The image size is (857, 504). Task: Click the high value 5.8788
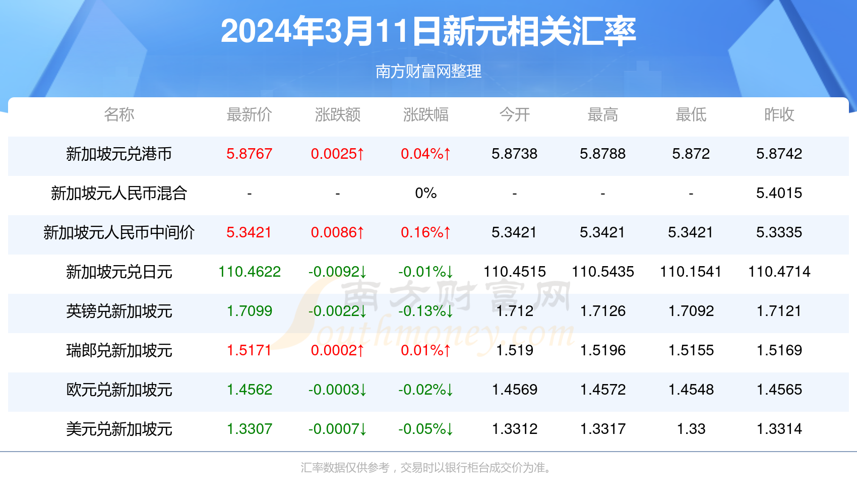[x=603, y=154]
